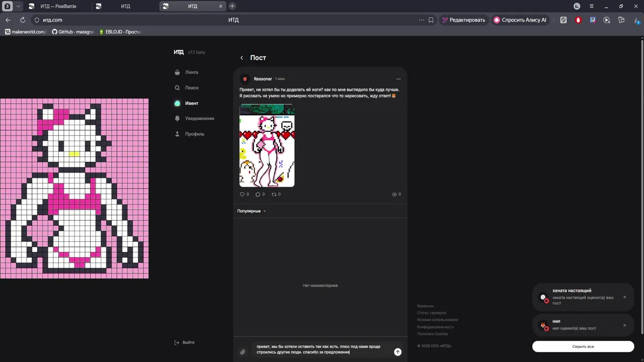The image size is (644, 362).
Task: Switch to the middle ИТД tab
Action: pyautogui.click(x=125, y=6)
